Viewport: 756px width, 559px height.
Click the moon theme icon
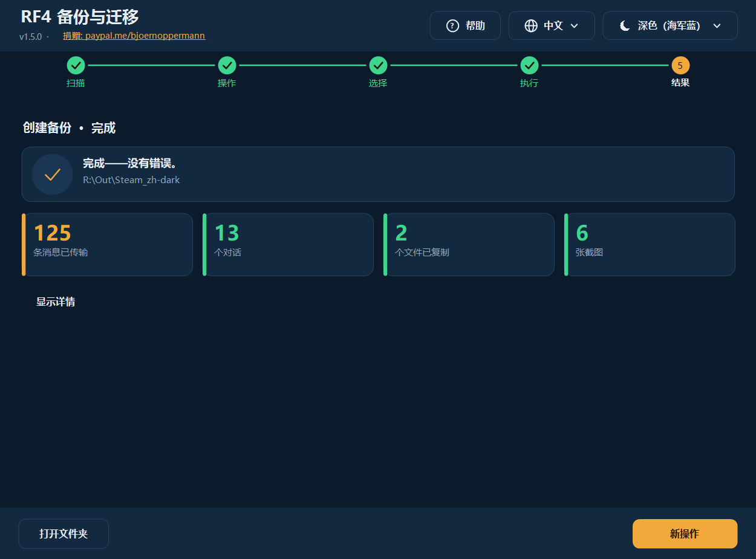(625, 25)
